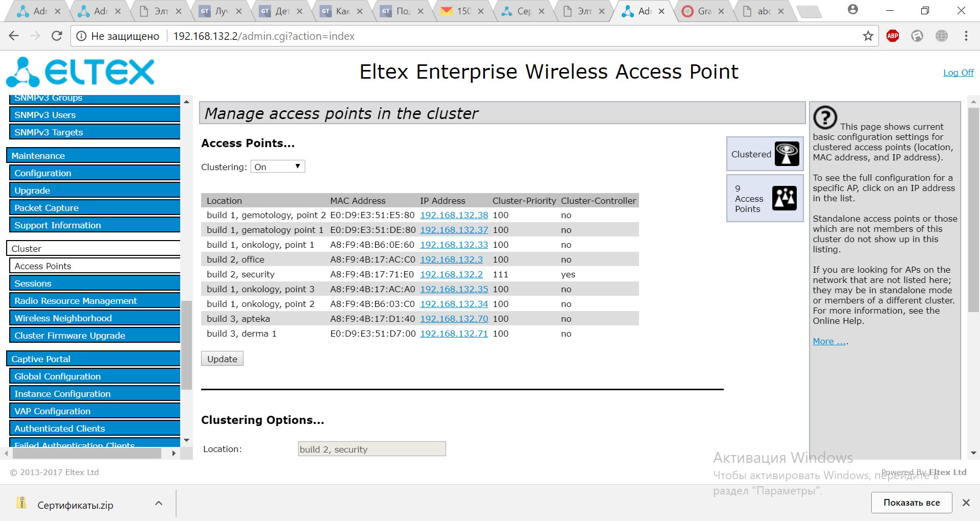Open the Clustering On dropdown
The width and height of the screenshot is (980, 521).
(x=278, y=167)
